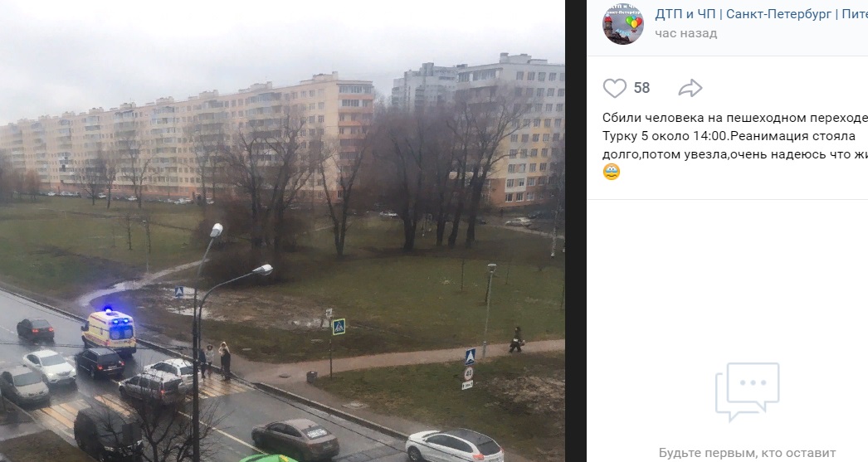This screenshot has height=462, width=868.
Task: Open the post via 'час назад' timestamp
Action: [x=686, y=33]
